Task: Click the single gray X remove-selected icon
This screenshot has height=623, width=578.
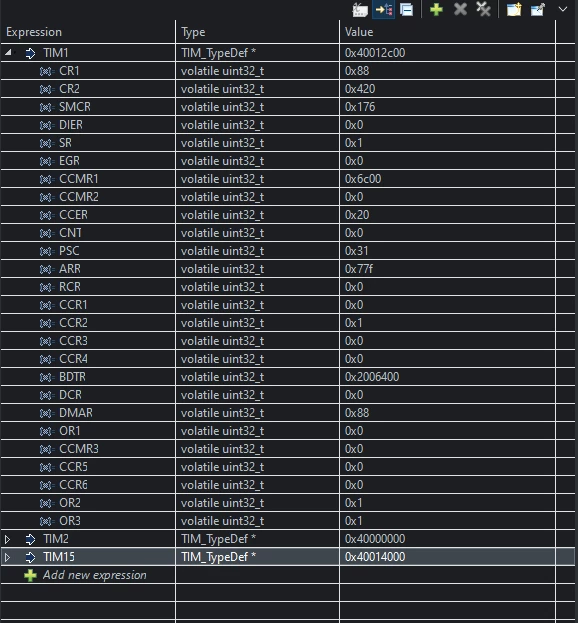Action: point(460,10)
